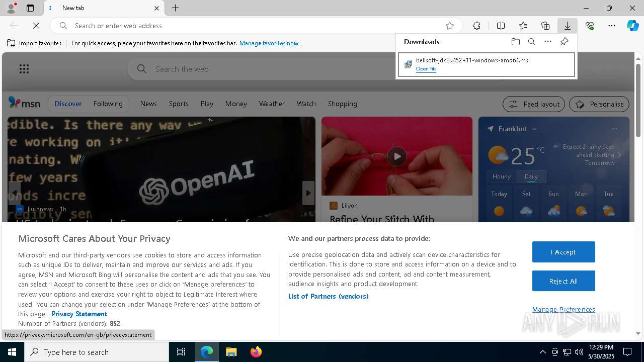Open the Copilot sidebar icon
This screenshot has height=362, width=644.
click(633, 26)
